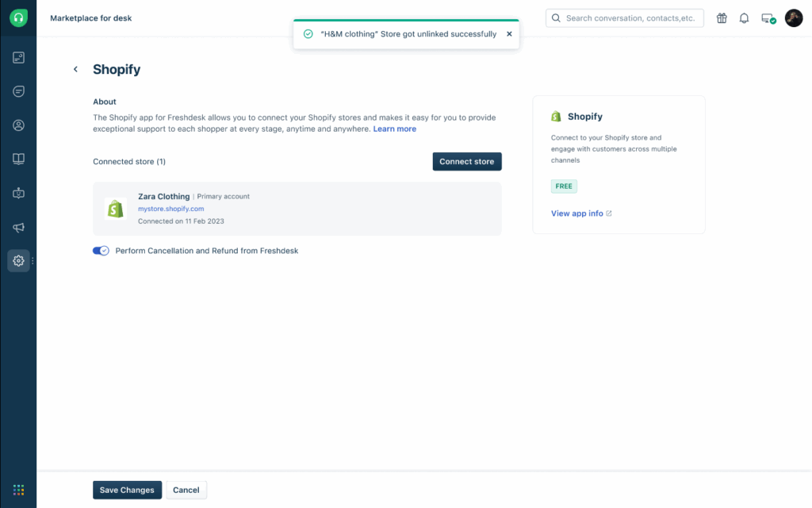Open the Learn more link

point(394,129)
